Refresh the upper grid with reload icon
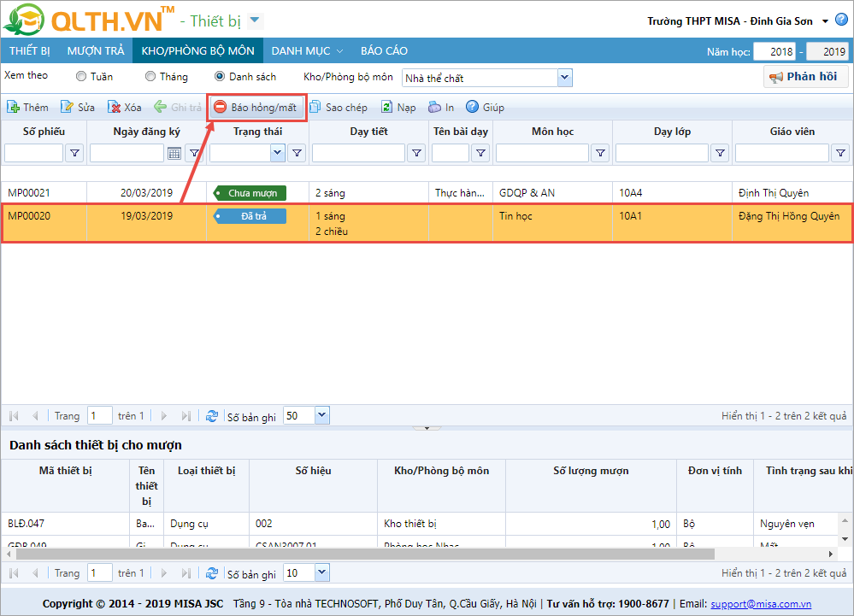The height and width of the screenshot is (616, 854). click(212, 416)
